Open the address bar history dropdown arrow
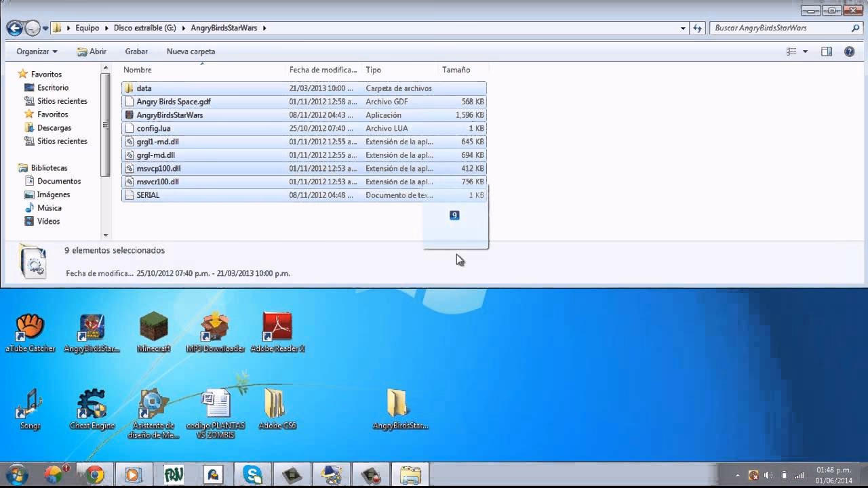868x488 pixels. click(683, 28)
